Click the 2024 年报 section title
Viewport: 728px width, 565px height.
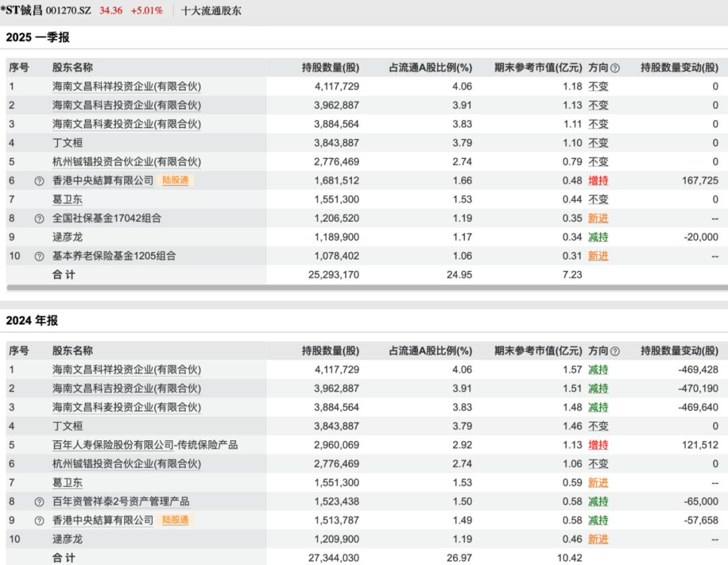pos(32,320)
